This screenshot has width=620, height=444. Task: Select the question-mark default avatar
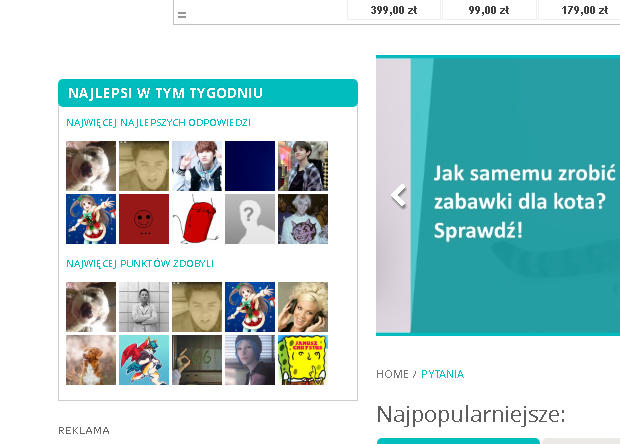(x=250, y=219)
